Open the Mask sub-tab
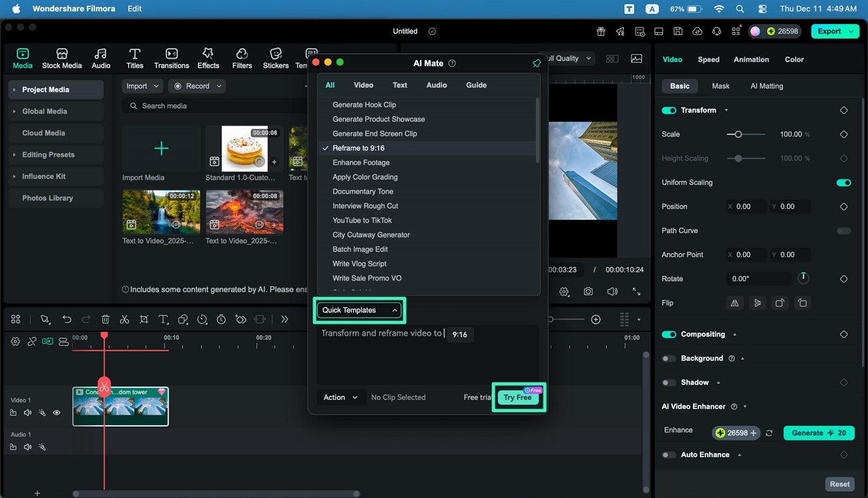868x498 pixels. pos(720,86)
